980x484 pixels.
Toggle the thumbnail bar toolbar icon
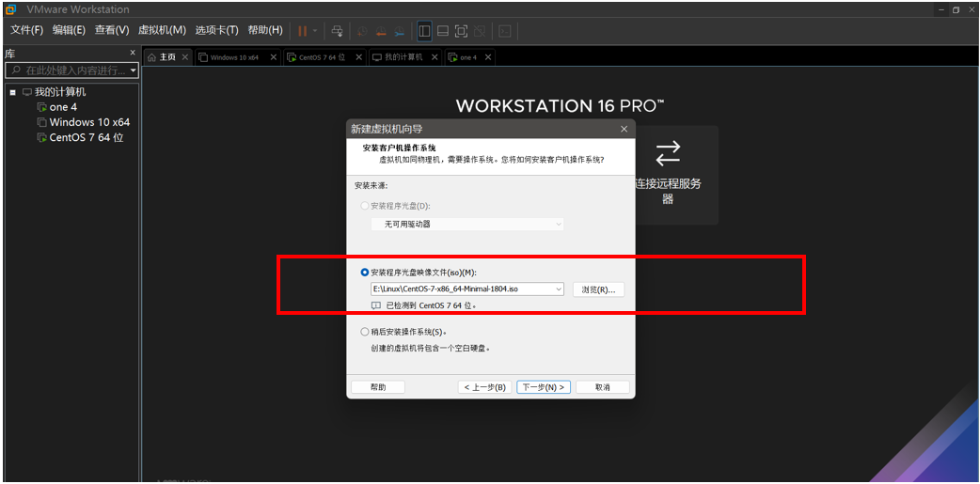tap(442, 31)
